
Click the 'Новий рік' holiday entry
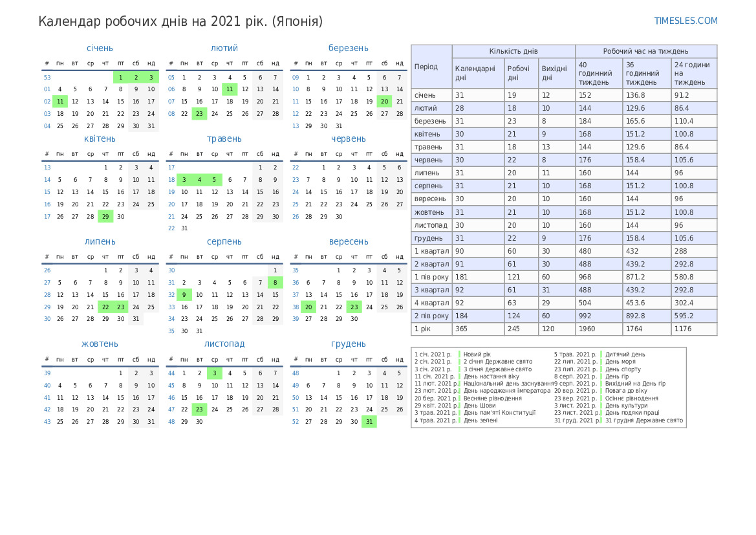(477, 354)
